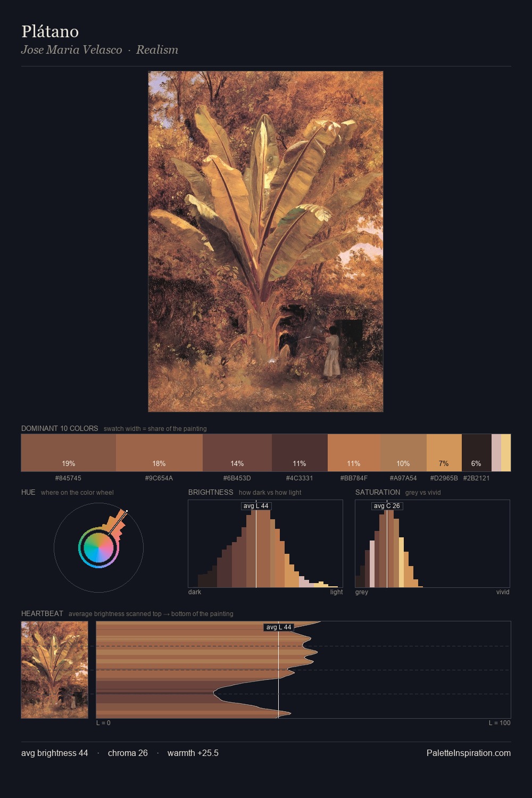Click the 'dark' axis label under Brightness
Image resolution: width=532 pixels, height=798 pixels.
pyautogui.click(x=195, y=592)
